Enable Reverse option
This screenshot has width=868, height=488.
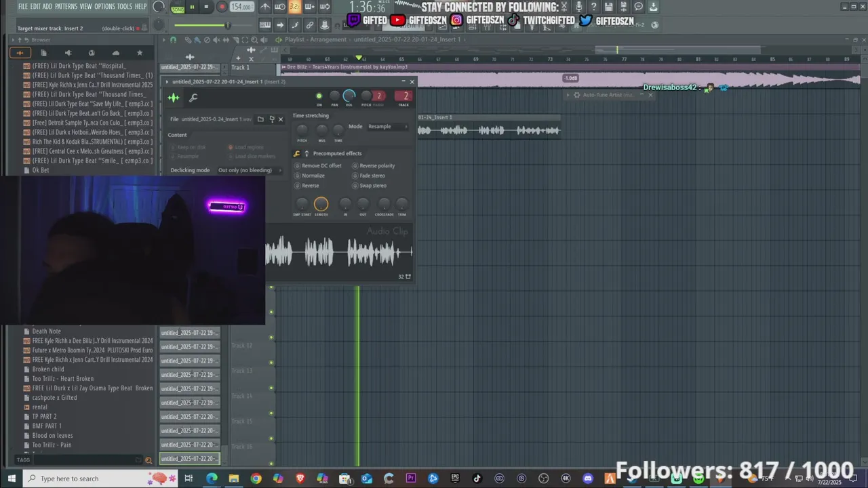point(307,186)
